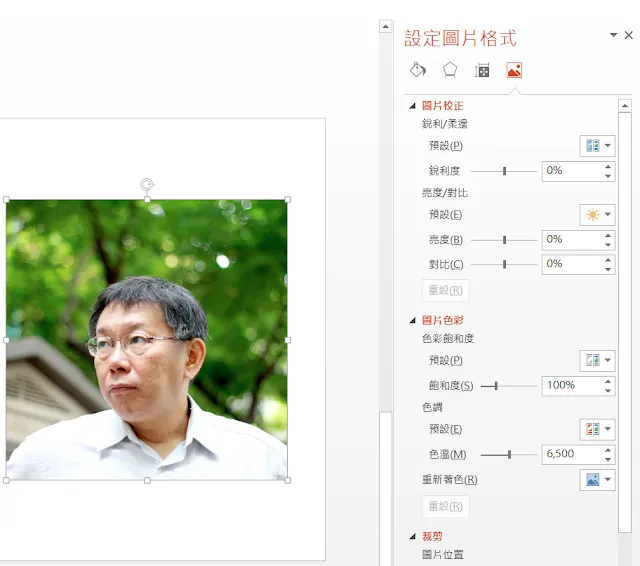
Task: Decrease 飽和度 with the down spinner
Action: [x=608, y=391]
